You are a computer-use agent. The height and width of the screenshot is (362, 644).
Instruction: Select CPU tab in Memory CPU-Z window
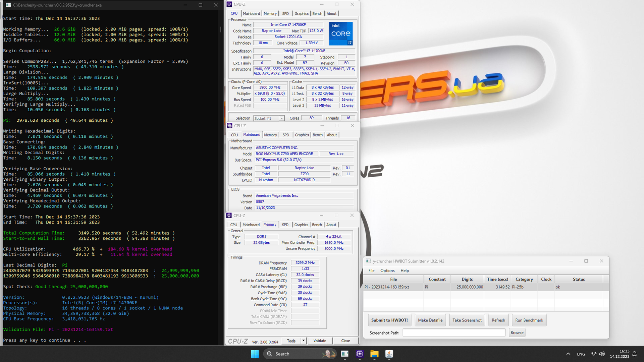pyautogui.click(x=234, y=225)
